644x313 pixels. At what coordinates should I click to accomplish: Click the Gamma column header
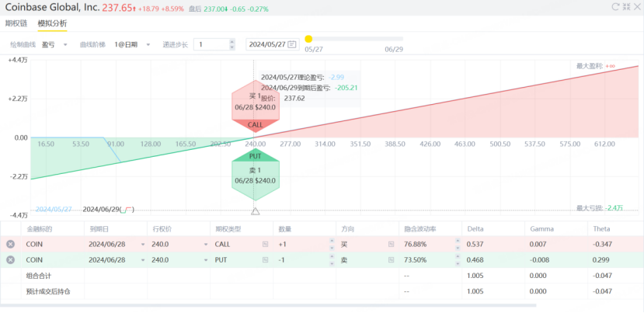point(541,229)
